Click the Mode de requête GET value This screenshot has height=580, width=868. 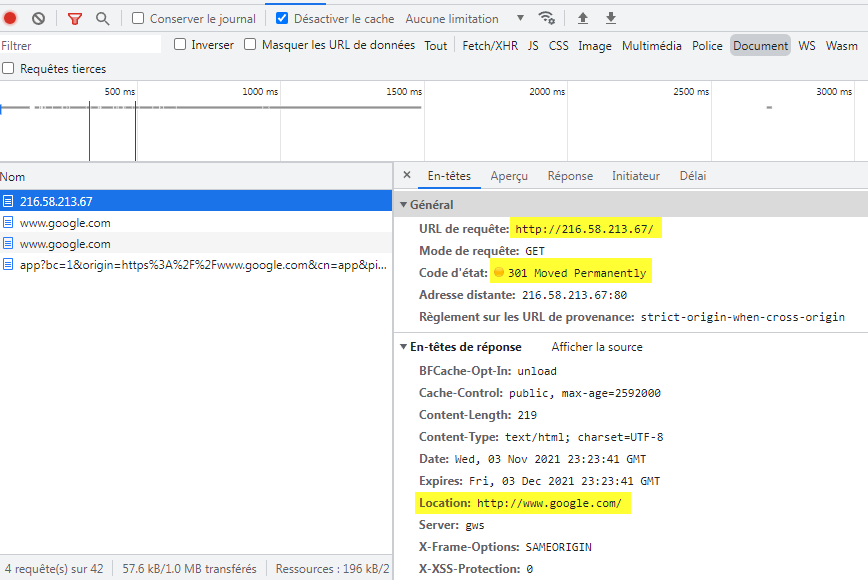(x=535, y=251)
